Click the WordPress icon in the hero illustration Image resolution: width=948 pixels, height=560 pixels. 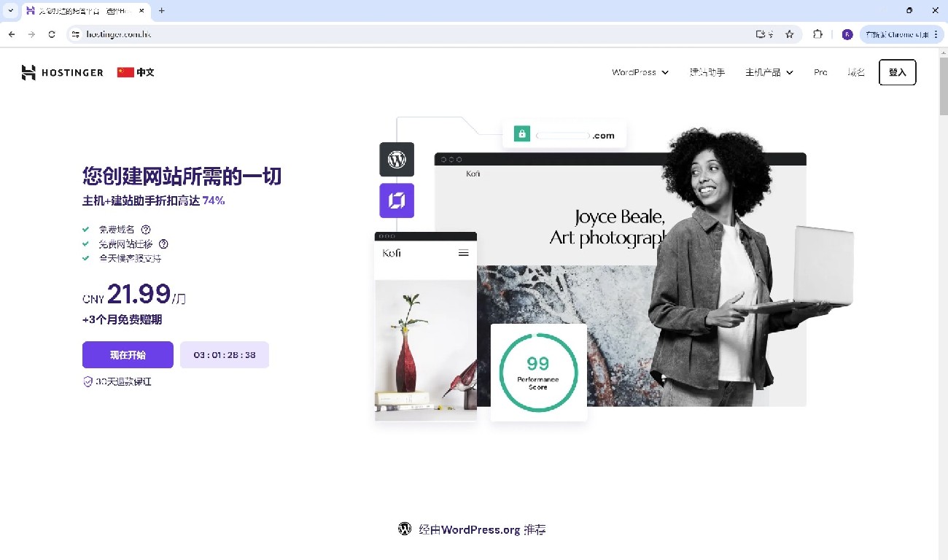[x=396, y=160]
